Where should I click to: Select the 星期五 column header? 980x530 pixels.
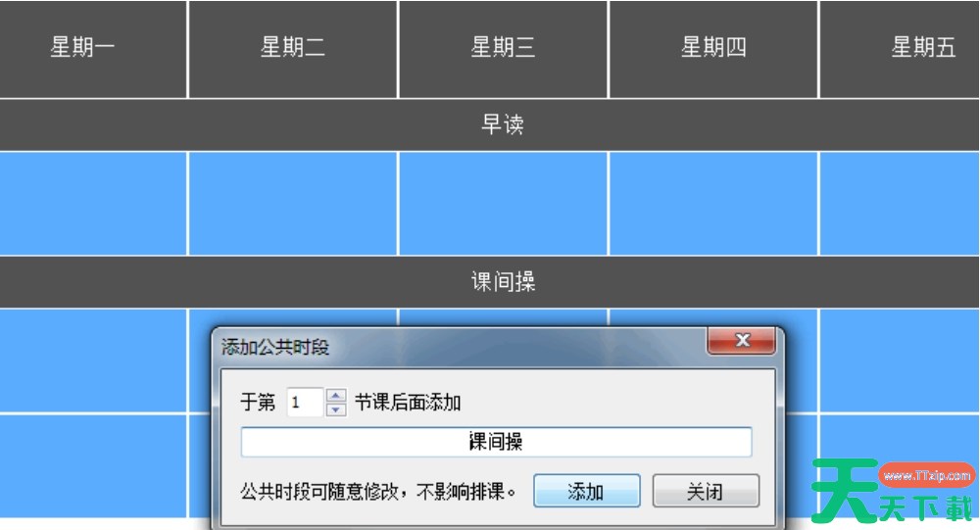click(x=900, y=49)
